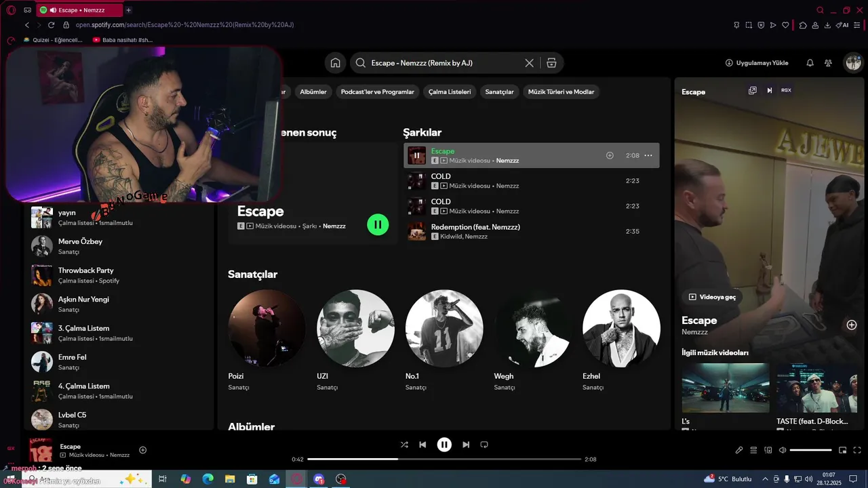
Task: Pause playback in the bottom player bar
Action: (444, 445)
